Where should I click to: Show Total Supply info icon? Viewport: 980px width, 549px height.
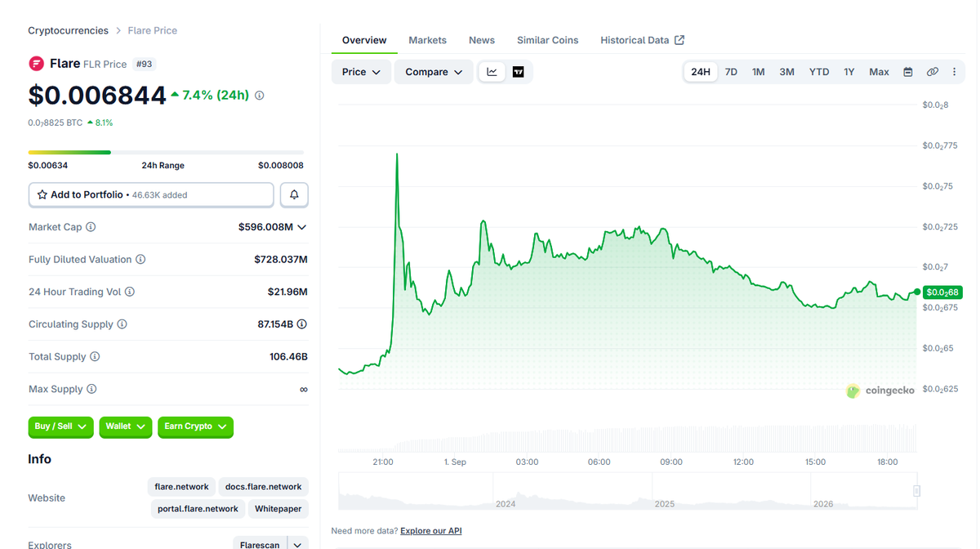[95, 357]
